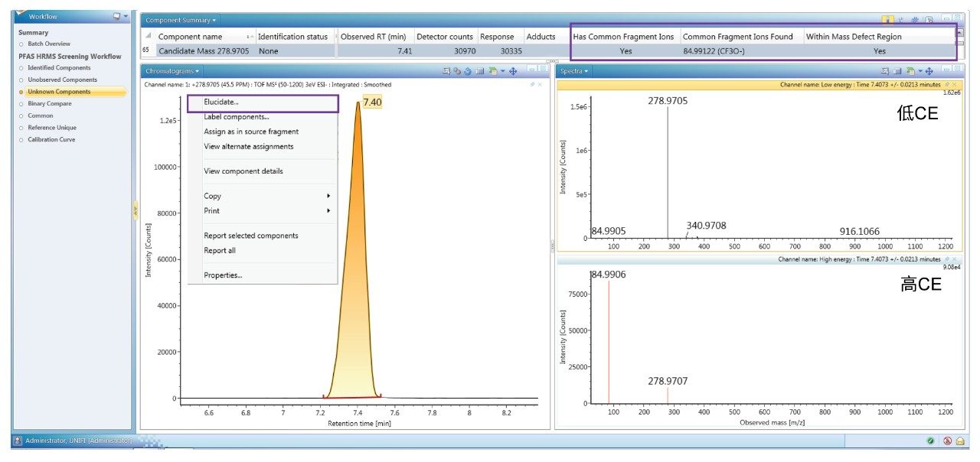Click the 84.99122 (CF3O-) cell
Viewport: 980px width, 462px height.
pyautogui.click(x=714, y=51)
